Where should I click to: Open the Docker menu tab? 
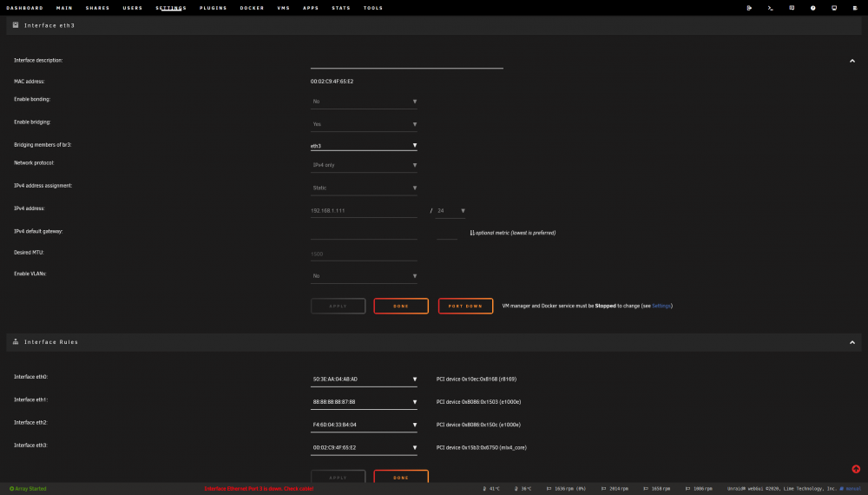[x=252, y=8]
